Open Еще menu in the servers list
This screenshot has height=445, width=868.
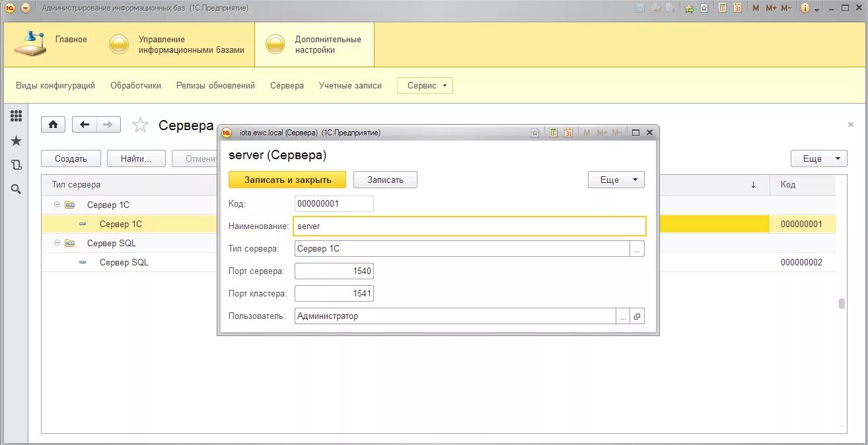click(x=818, y=158)
